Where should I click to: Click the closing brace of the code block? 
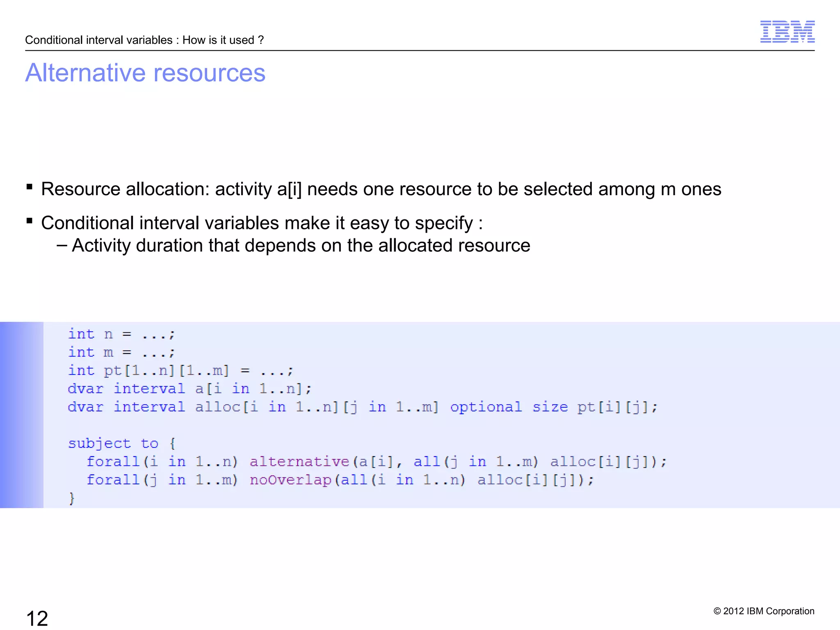[x=72, y=498]
